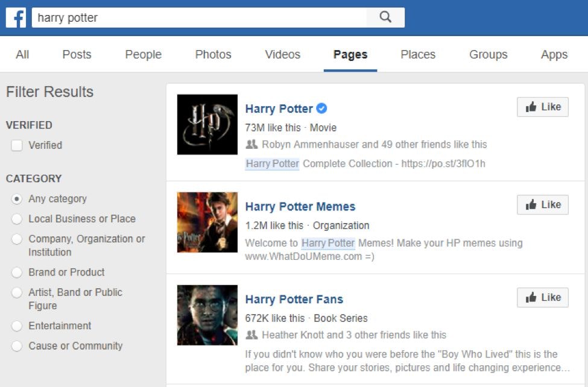Open the Harry Potter Memes page title link
This screenshot has width=588, height=387.
(x=300, y=207)
